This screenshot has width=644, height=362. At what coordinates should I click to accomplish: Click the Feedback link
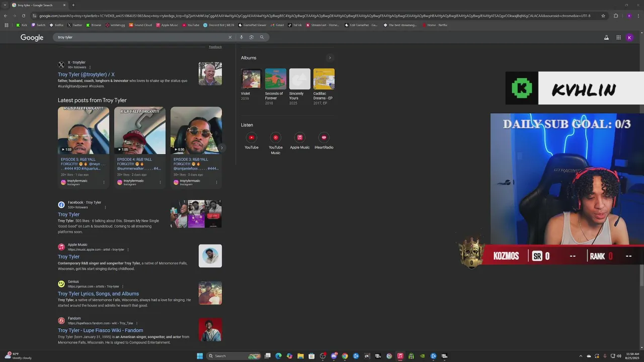point(215,47)
